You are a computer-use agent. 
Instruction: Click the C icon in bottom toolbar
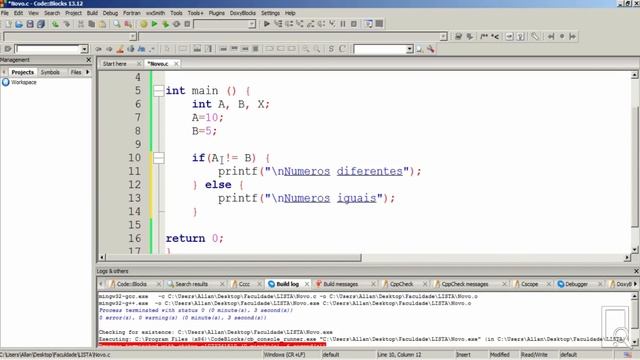tap(342, 49)
